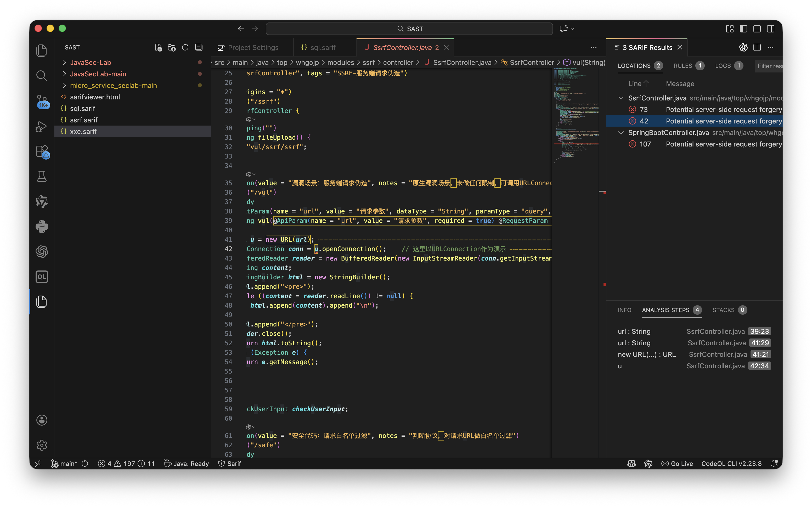Click the New File icon in explorer header
812x508 pixels.
(158, 47)
